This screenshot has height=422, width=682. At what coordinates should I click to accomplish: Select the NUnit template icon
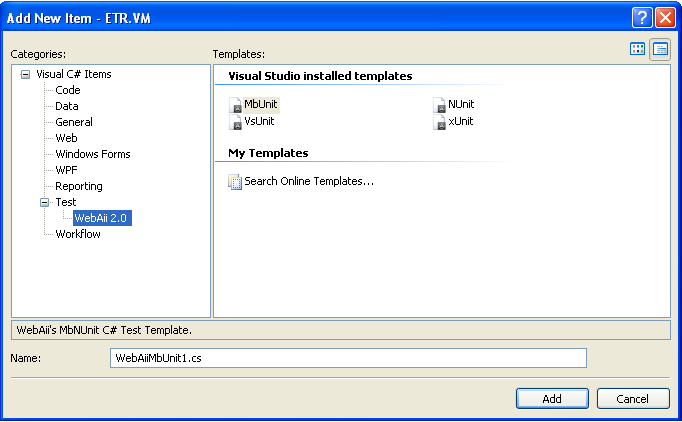(440, 105)
